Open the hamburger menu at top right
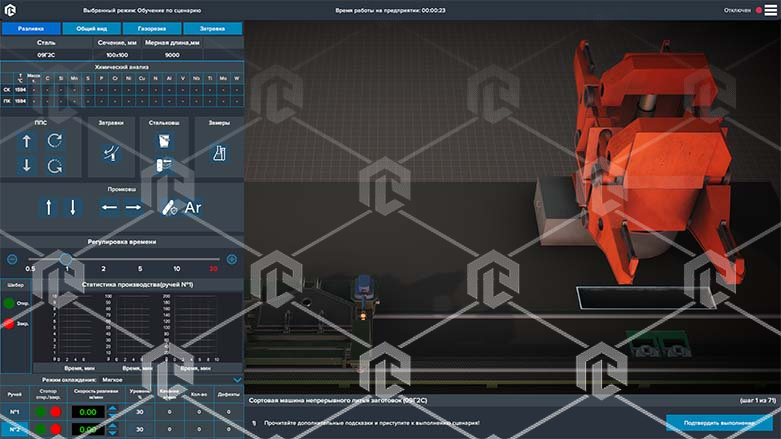The width and height of the screenshot is (781, 439). (770, 10)
